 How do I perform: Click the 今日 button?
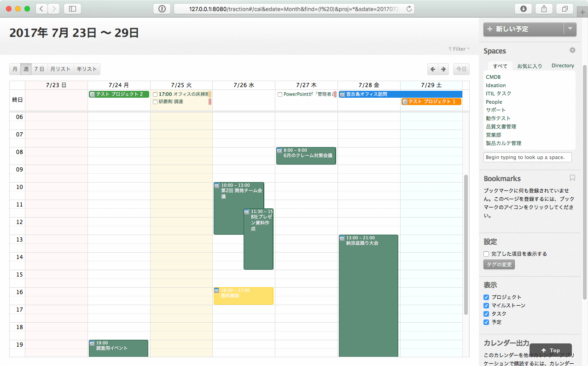461,69
